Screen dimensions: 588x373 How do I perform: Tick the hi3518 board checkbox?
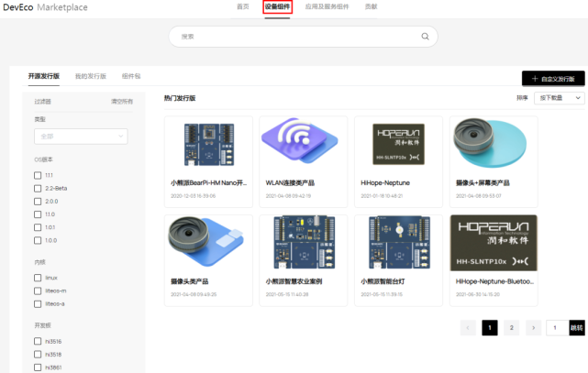click(38, 355)
